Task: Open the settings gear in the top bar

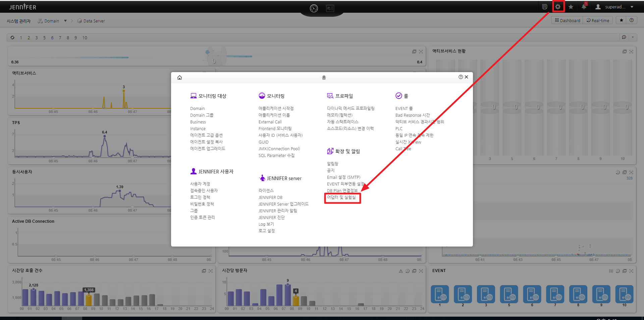Action: 558,7
